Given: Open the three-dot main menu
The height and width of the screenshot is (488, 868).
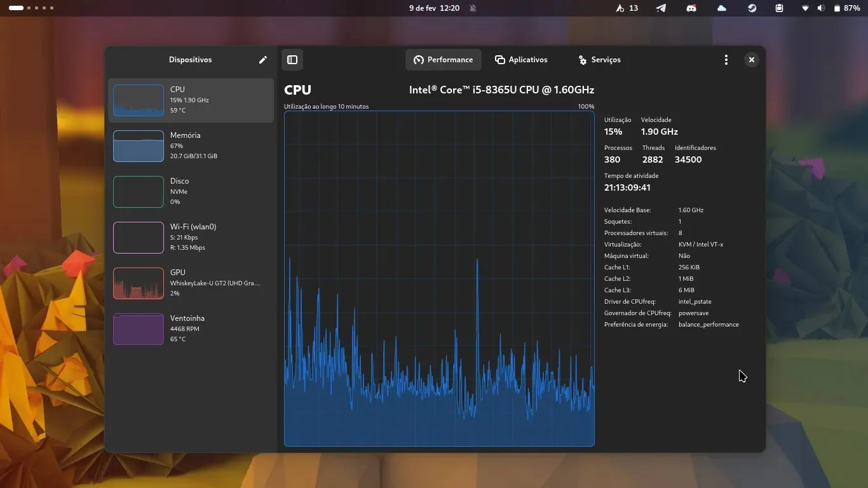Looking at the screenshot, I should click(726, 60).
